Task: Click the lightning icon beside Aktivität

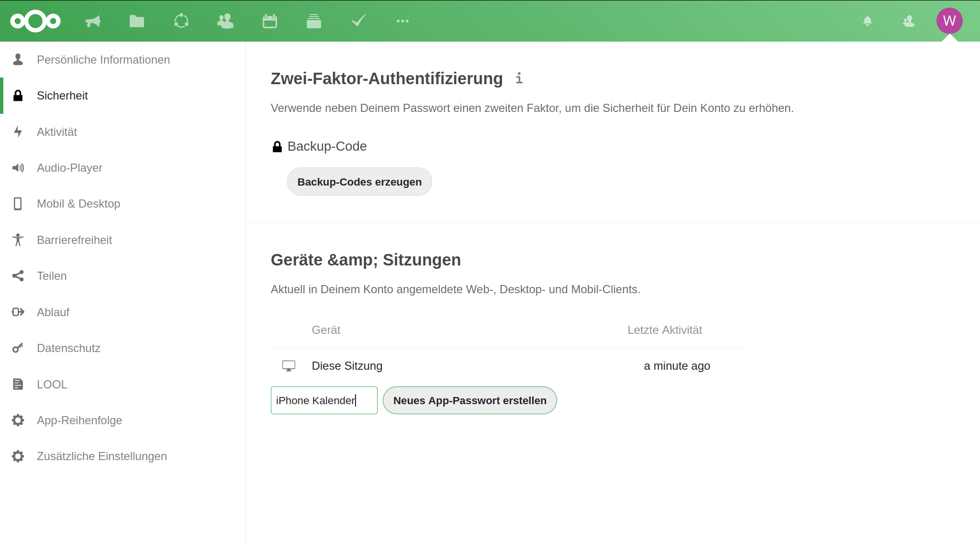Action: click(18, 132)
